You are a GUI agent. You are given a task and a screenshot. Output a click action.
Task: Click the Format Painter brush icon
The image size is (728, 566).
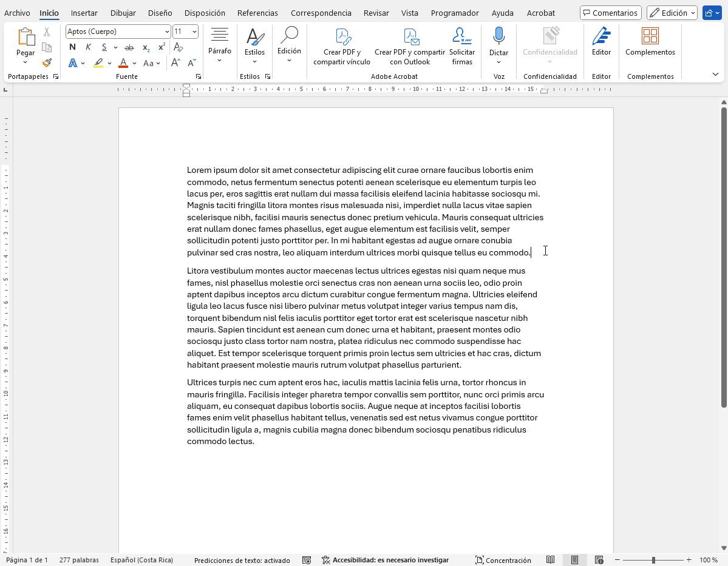tap(47, 62)
